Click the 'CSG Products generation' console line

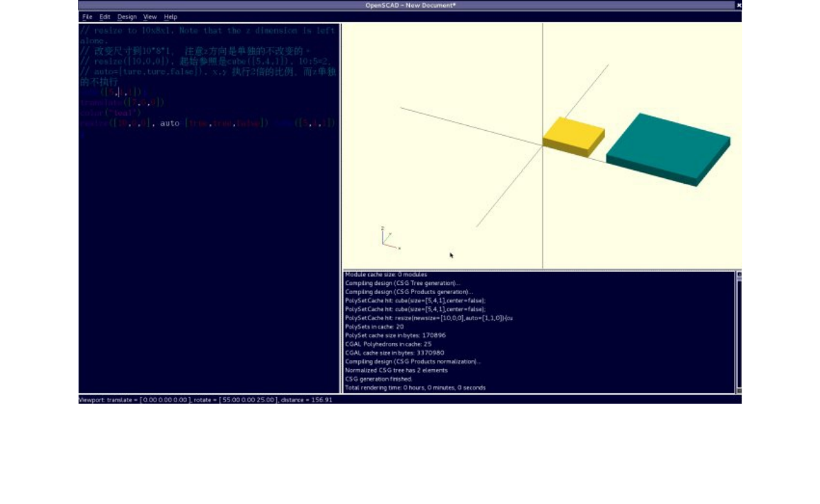click(409, 292)
